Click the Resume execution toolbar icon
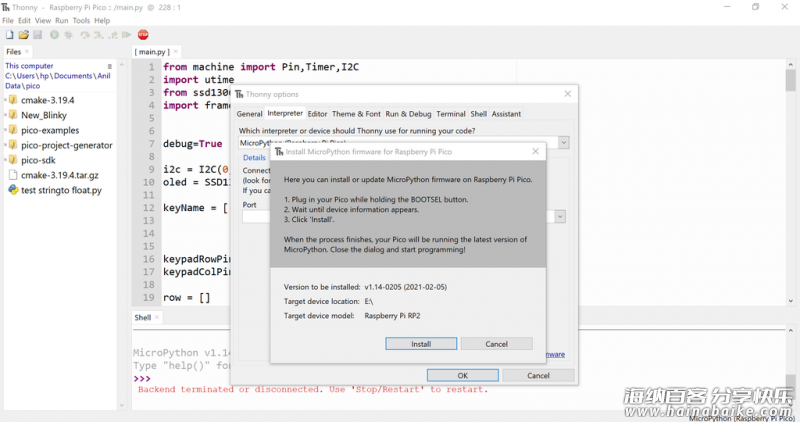The height and width of the screenshot is (422, 800). 127,35
